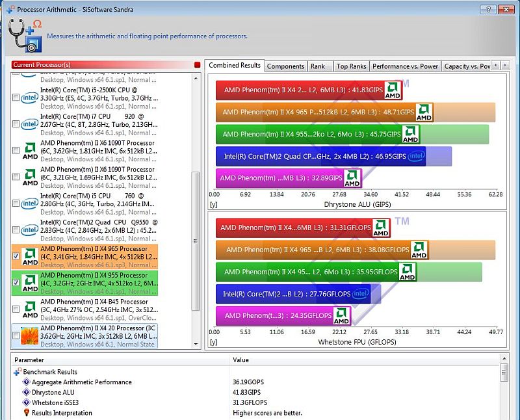520x420 pixels.
Task: Select the blue Intel Core2 Quad Dhrystone bar
Action: point(320,156)
